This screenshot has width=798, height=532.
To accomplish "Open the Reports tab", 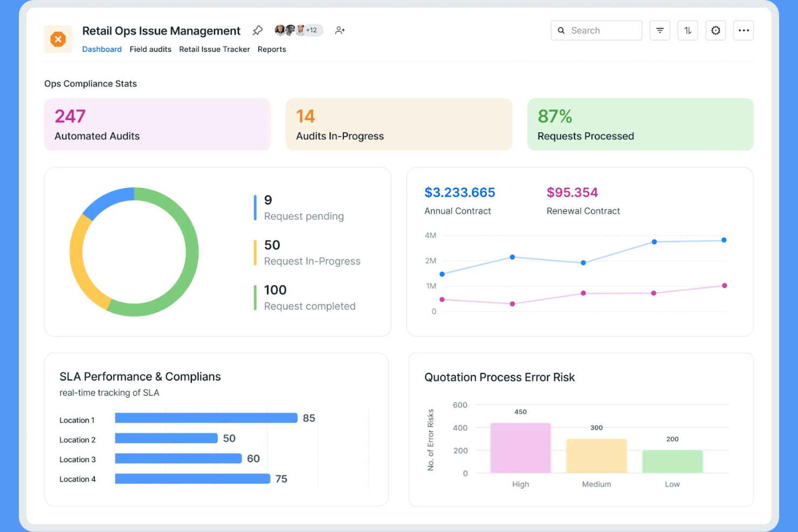I will pos(272,49).
